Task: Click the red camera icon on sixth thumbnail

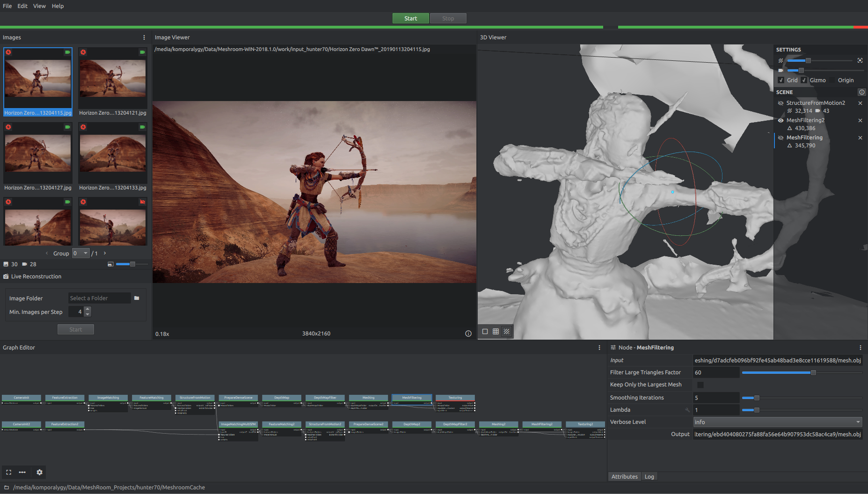Action: pyautogui.click(x=142, y=202)
